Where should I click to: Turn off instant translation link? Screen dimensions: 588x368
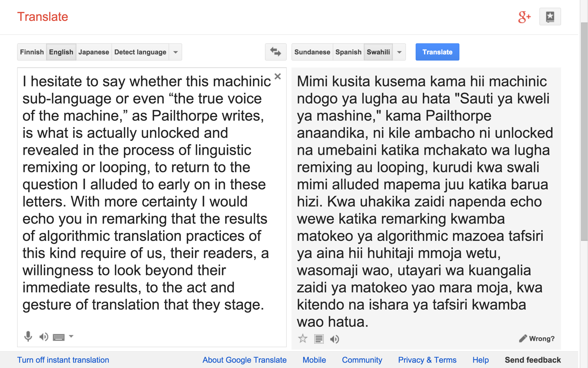tap(63, 360)
